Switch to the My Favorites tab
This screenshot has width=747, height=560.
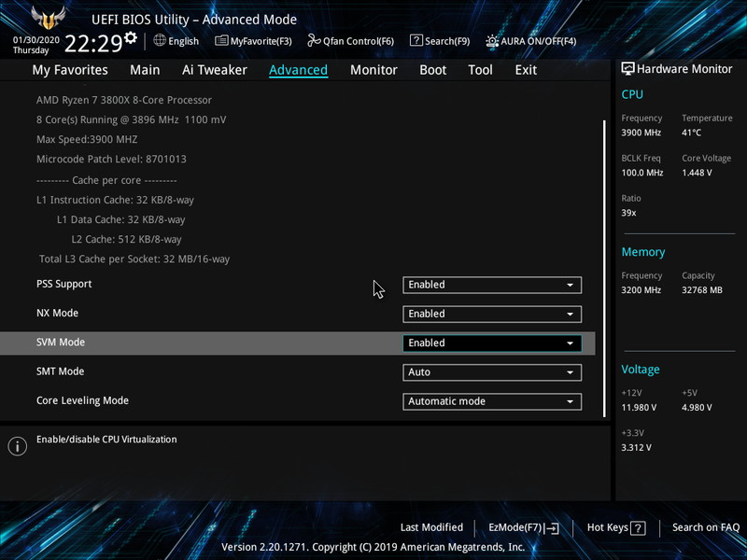pyautogui.click(x=70, y=70)
